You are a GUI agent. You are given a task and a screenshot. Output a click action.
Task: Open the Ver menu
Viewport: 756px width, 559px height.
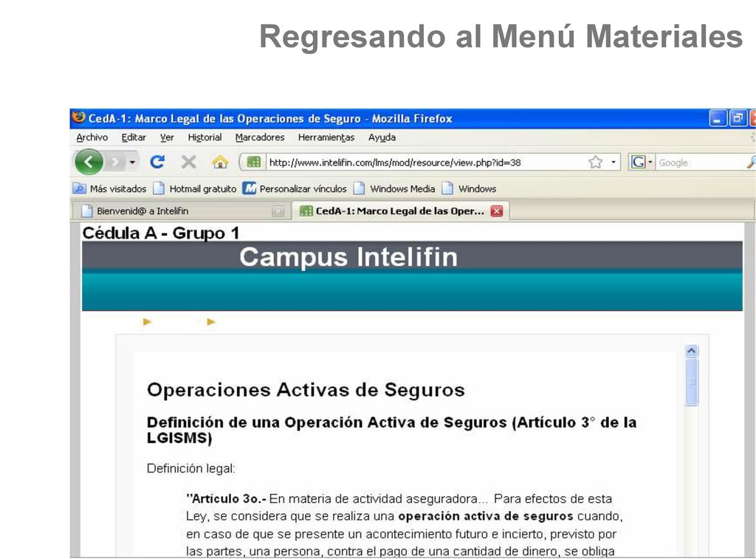167,137
